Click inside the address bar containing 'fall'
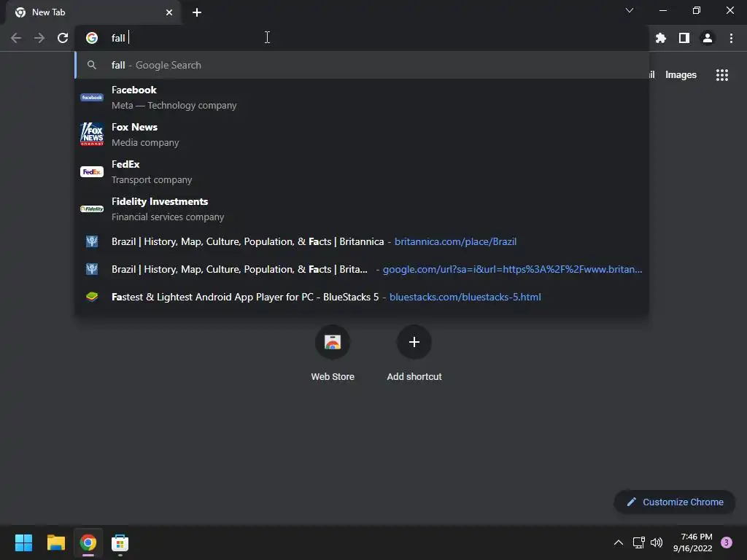The image size is (747, 560). (x=362, y=38)
